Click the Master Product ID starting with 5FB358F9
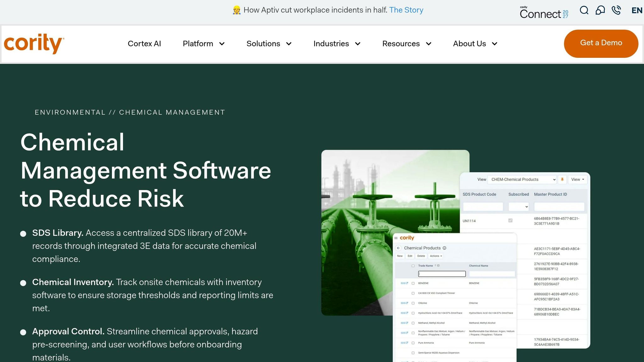644x362 pixels. click(556, 281)
